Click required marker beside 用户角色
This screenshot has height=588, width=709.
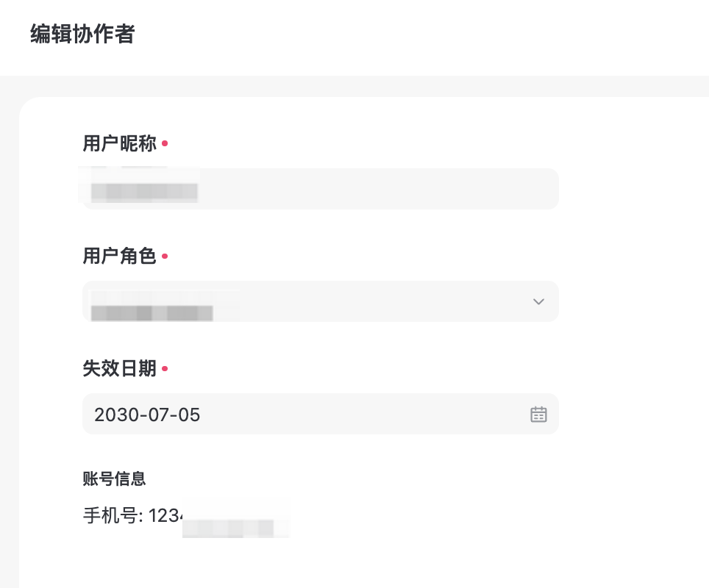tap(165, 256)
